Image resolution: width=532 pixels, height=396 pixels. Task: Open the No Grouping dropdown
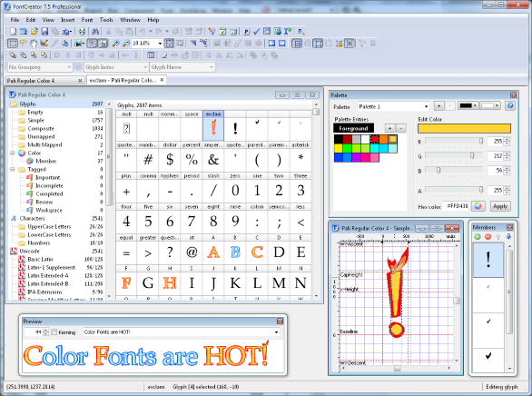click(40, 67)
